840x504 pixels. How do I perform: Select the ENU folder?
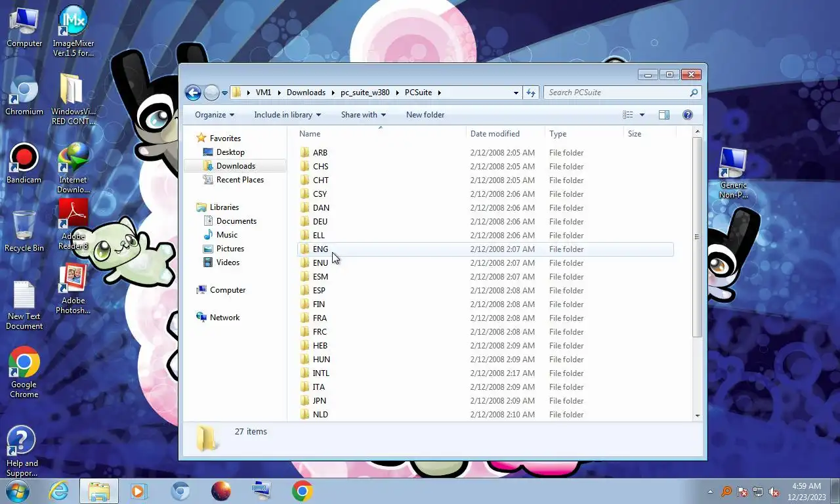click(x=486, y=263)
